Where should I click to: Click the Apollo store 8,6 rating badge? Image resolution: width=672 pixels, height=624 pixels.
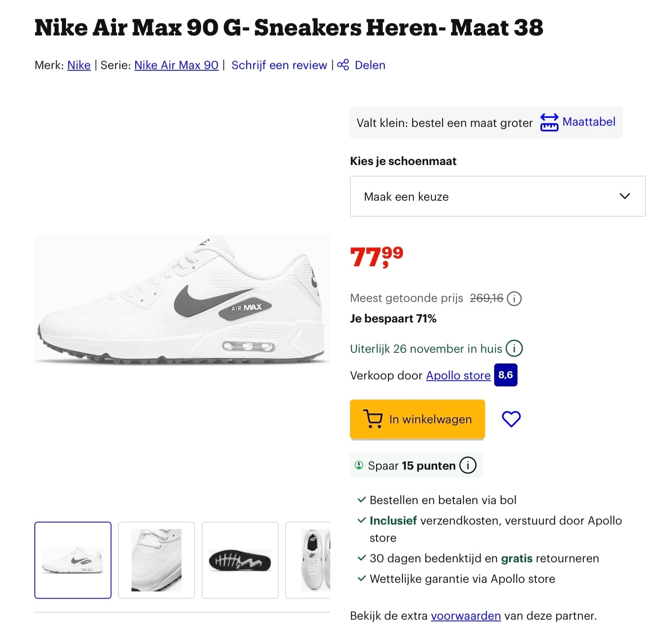click(x=506, y=375)
